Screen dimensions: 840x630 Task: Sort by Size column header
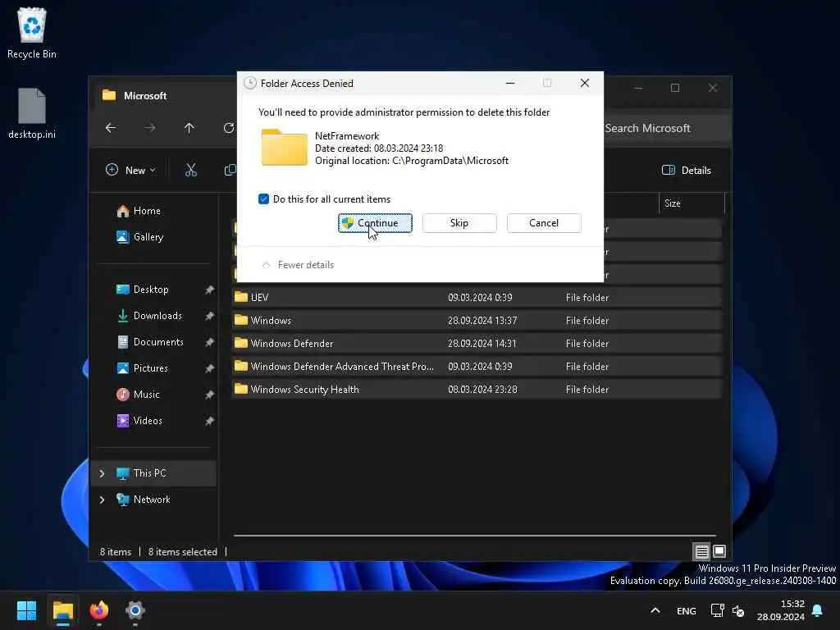[691, 203]
